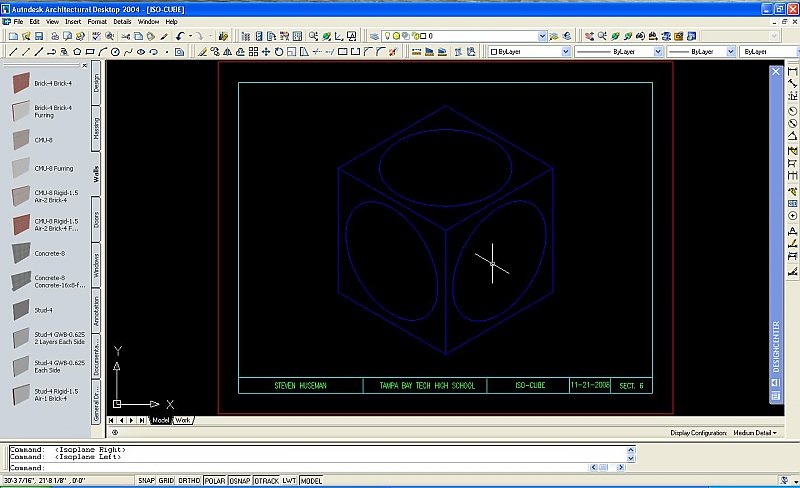The image size is (800, 488).
Task: Choose the Array modify tool
Action: [253, 52]
